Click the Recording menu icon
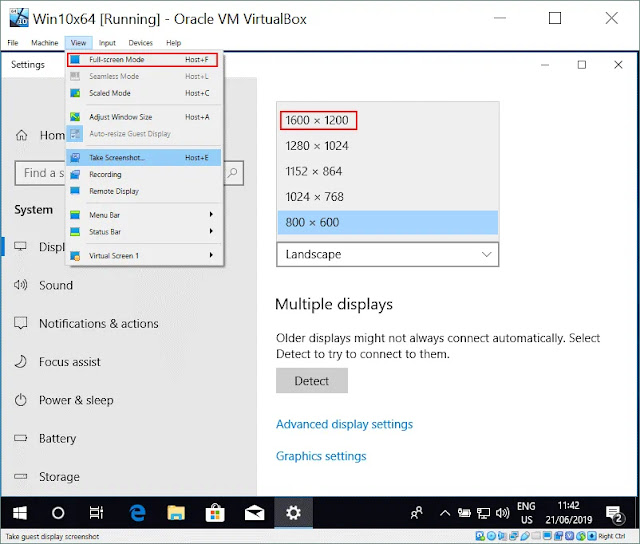 coord(75,175)
